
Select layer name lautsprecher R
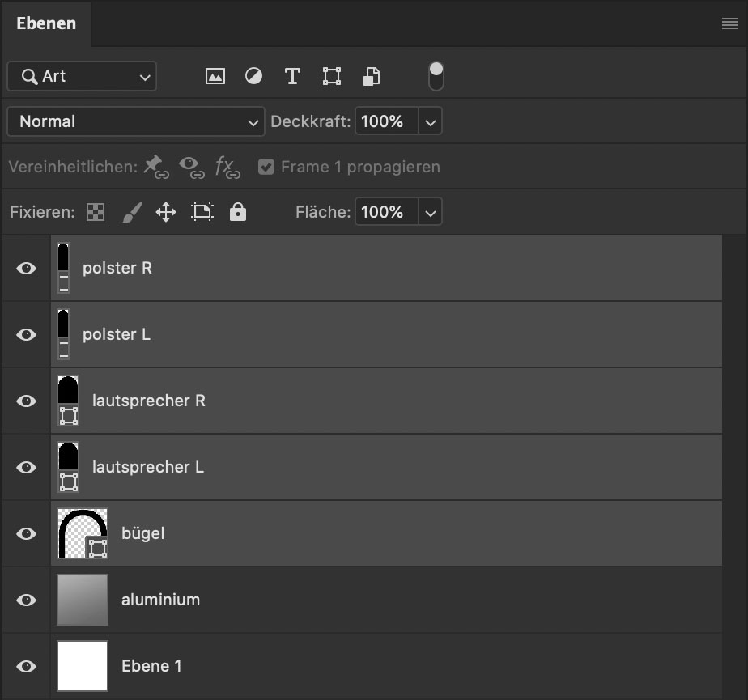[149, 401]
